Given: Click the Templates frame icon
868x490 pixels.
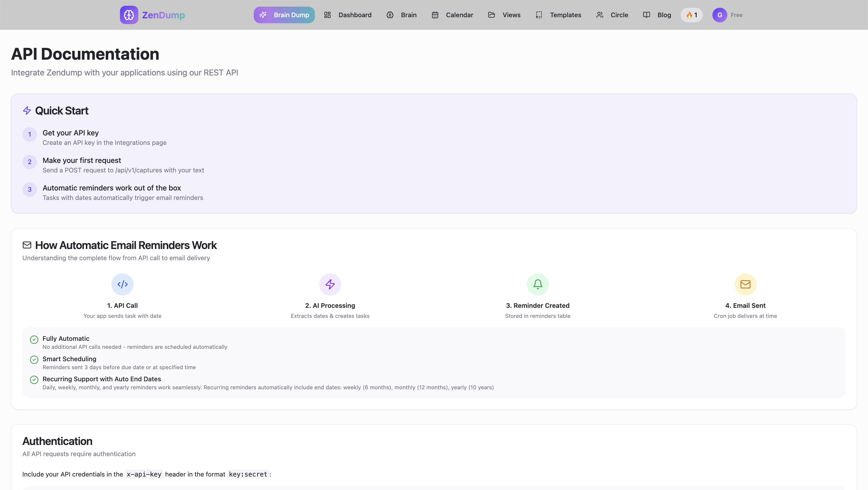Looking at the screenshot, I should point(539,15).
